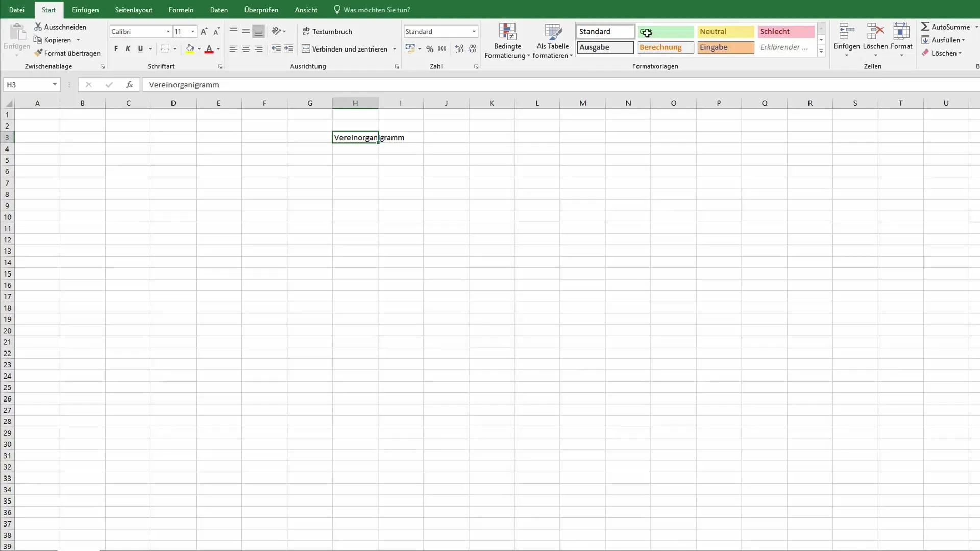
Task: Toggle underline (U) formatting
Action: coord(140,49)
